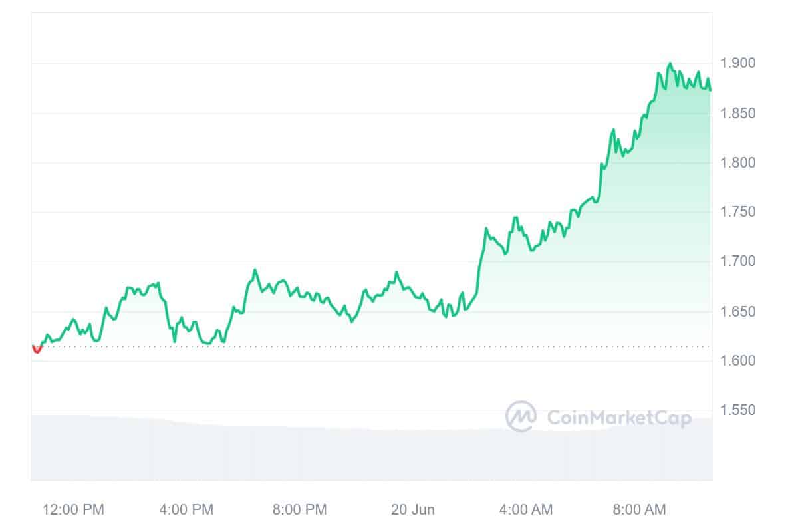
Task: Click the 1.650 price axis label
Action: [x=739, y=311]
